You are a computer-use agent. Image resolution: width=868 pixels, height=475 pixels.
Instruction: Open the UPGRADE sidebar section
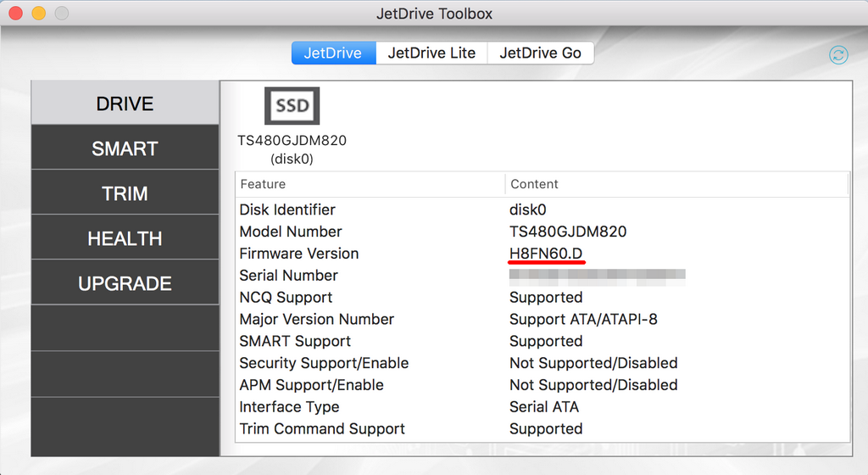click(125, 283)
